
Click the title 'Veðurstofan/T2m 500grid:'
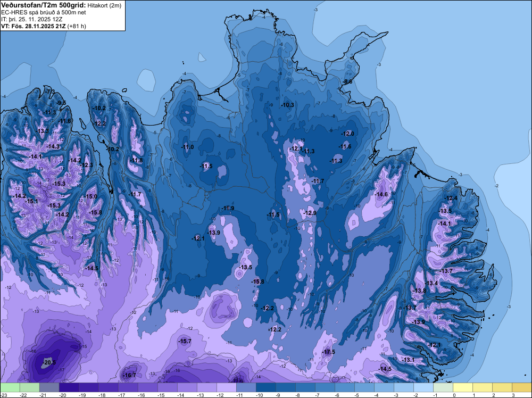pos(44,5)
